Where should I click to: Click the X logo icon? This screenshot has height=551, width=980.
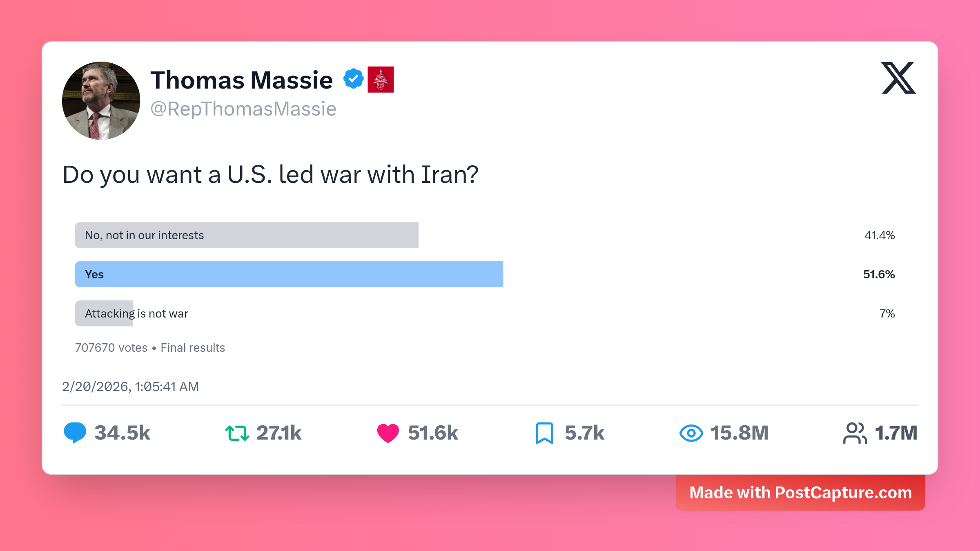pos(898,78)
